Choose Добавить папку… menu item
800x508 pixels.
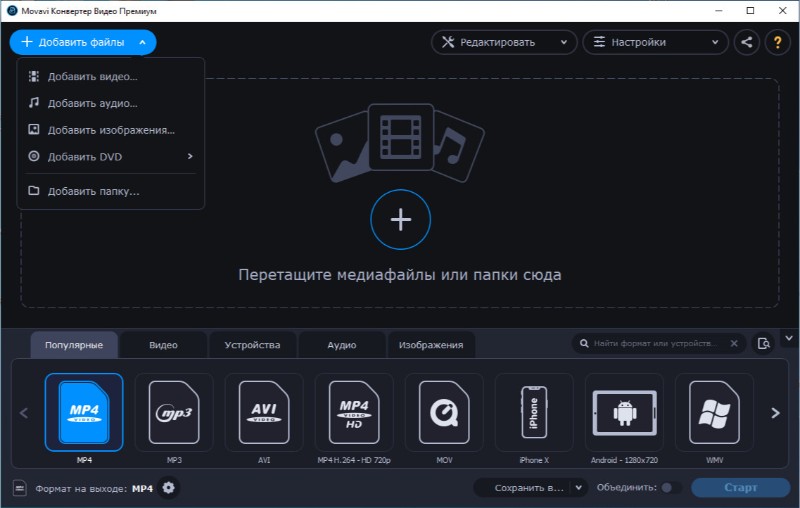[x=111, y=191]
